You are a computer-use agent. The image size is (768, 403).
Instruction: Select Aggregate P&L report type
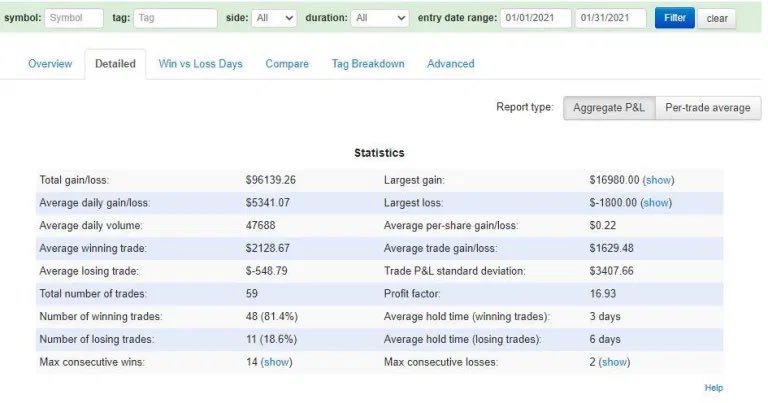(609, 108)
